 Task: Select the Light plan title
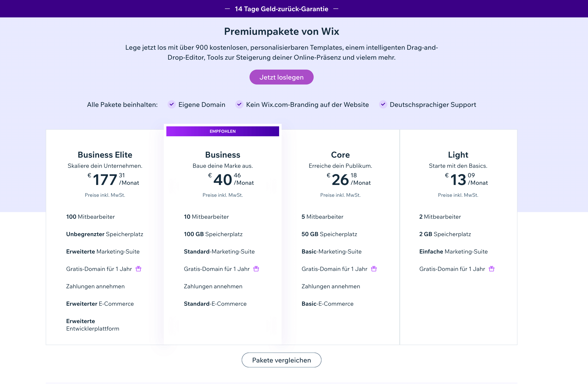pos(458,155)
